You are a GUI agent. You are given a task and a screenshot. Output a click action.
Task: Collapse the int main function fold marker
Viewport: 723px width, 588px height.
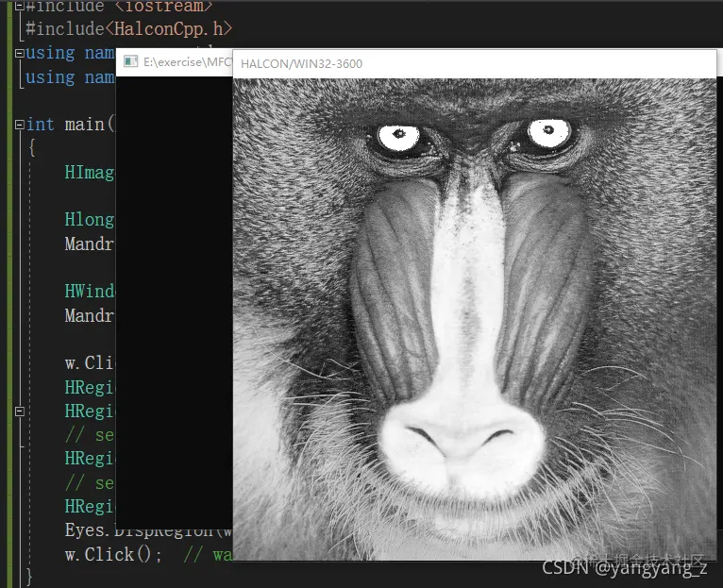tap(20, 125)
